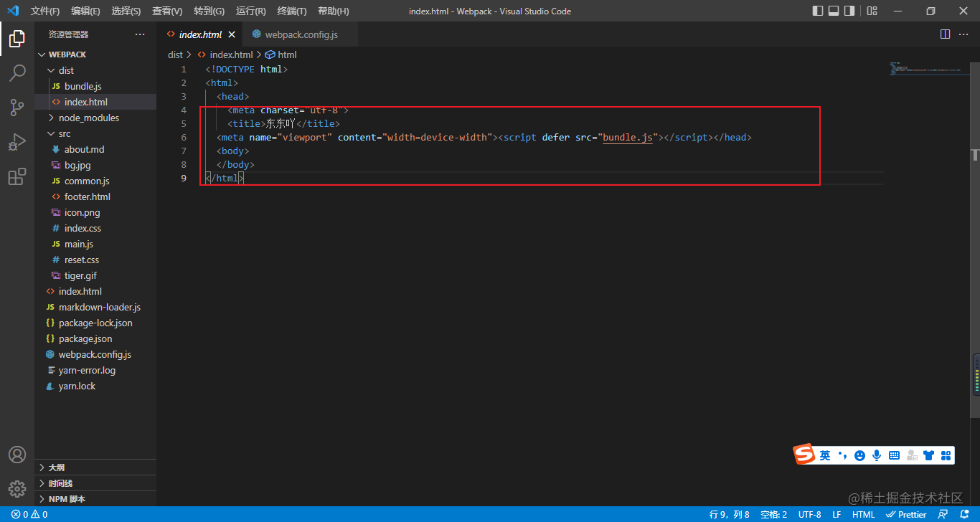980x522 pixels.
Task: Open the customize layout icon
Action: [x=872, y=11]
